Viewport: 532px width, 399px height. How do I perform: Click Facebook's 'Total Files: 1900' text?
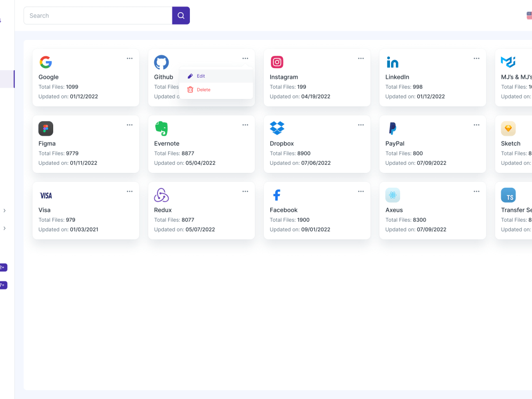click(290, 220)
